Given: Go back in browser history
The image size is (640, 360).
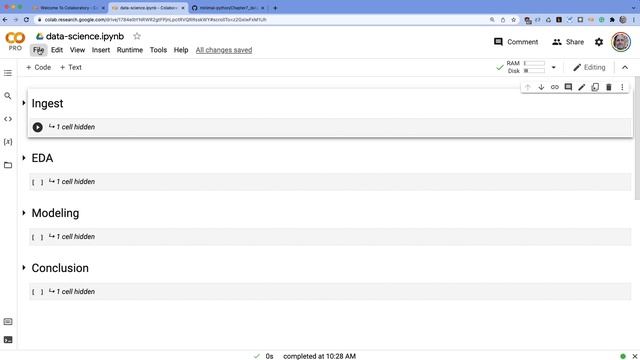Looking at the screenshot, I should pos(5,20).
